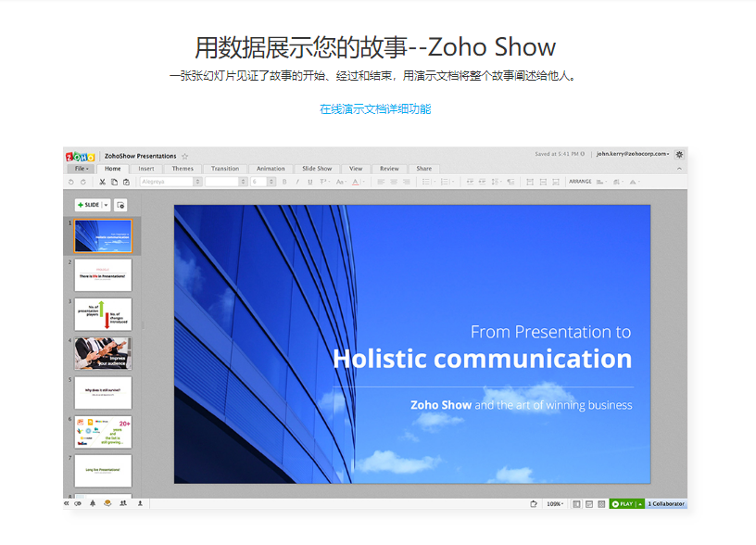Screen dimensions: 756x545
Task: Click the red font color button
Action: (x=356, y=182)
